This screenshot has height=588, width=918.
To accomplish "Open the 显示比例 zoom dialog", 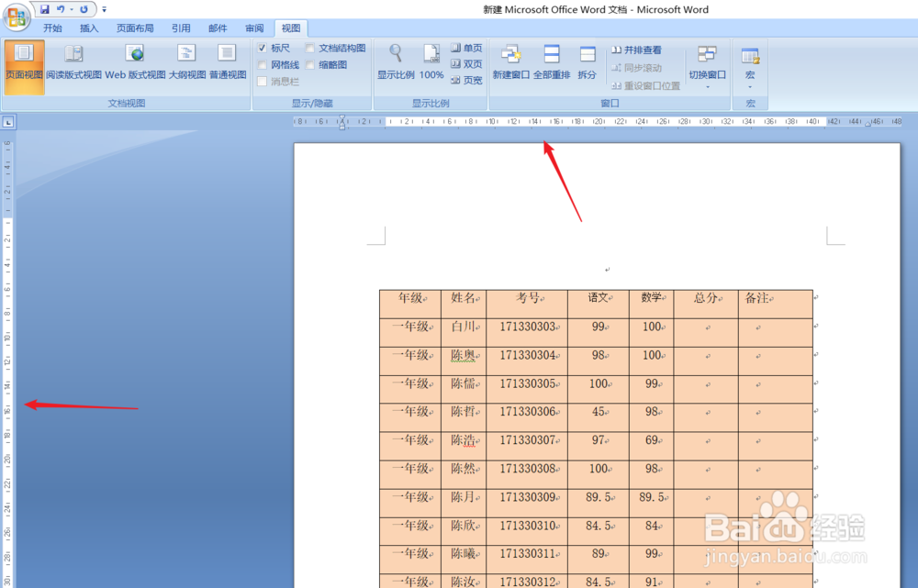I will (396, 62).
